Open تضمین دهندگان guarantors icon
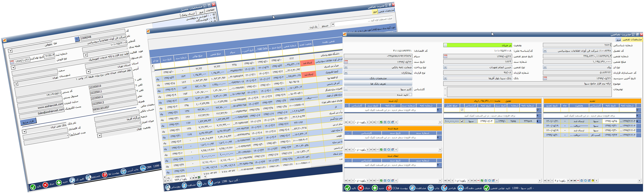This screenshot has width=644, height=193. (x=460, y=188)
